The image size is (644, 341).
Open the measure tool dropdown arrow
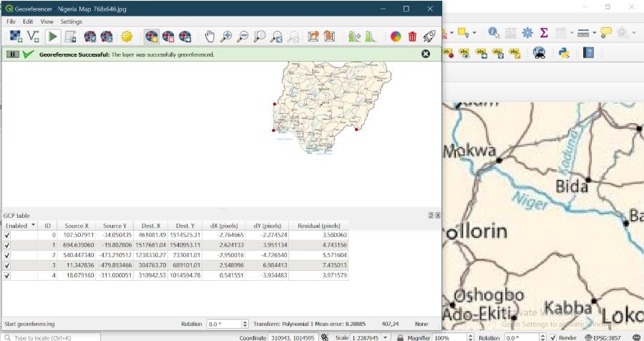point(594,33)
